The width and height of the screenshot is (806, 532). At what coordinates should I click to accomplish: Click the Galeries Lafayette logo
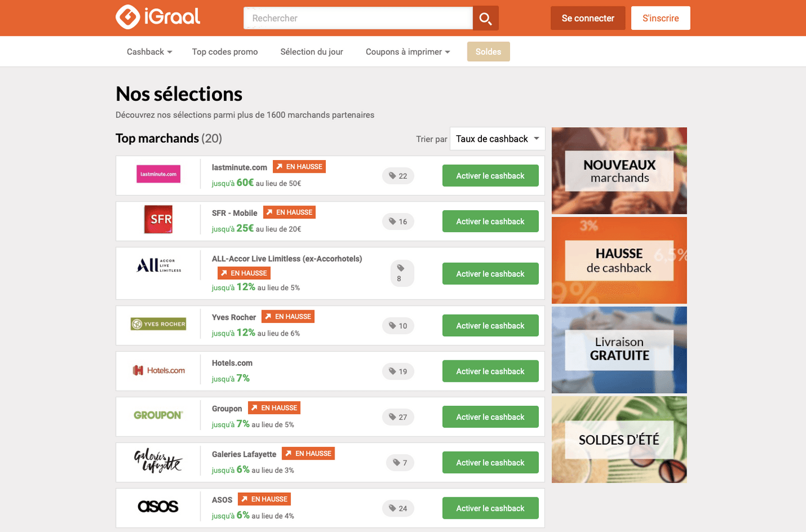point(158,461)
